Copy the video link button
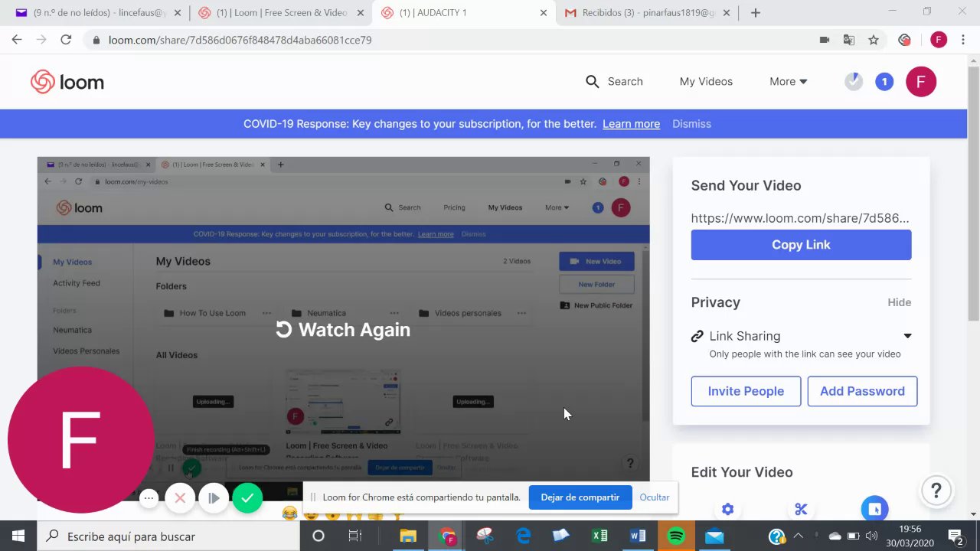The image size is (980, 551). [801, 245]
